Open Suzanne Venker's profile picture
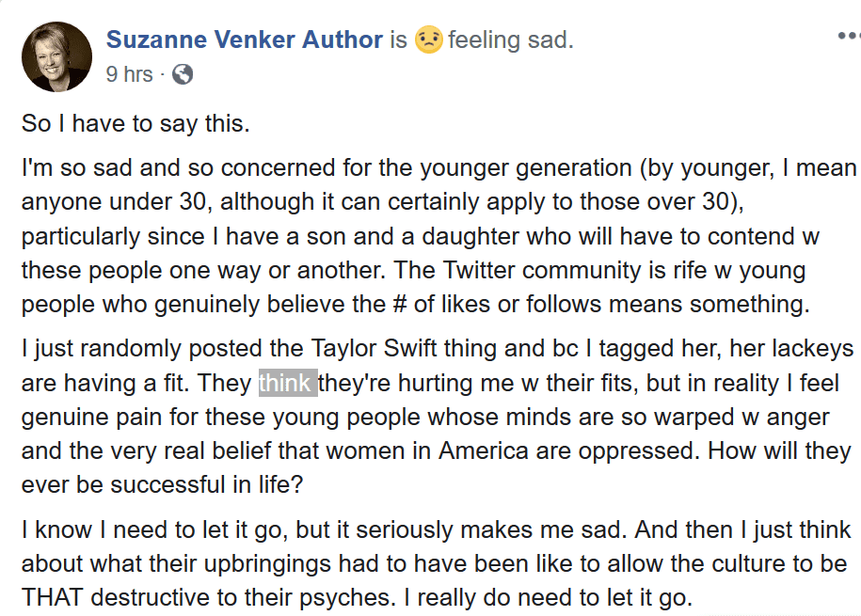 click(x=56, y=56)
